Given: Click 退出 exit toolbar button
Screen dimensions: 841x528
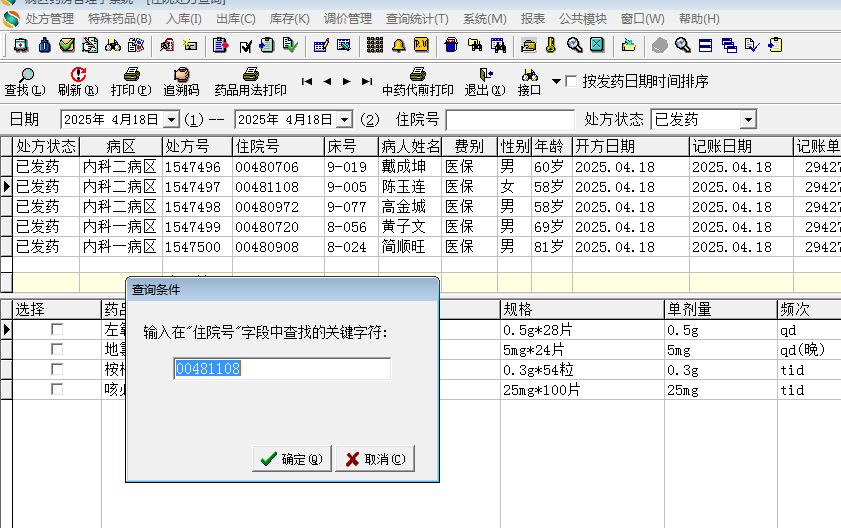Looking at the screenshot, I should point(485,82).
